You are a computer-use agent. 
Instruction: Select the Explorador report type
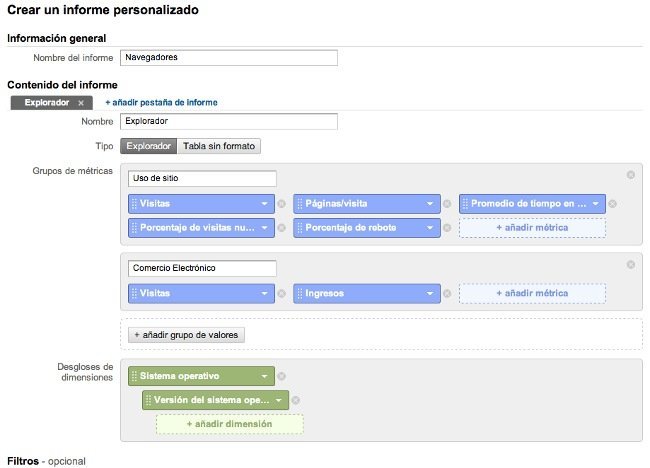tap(148, 146)
